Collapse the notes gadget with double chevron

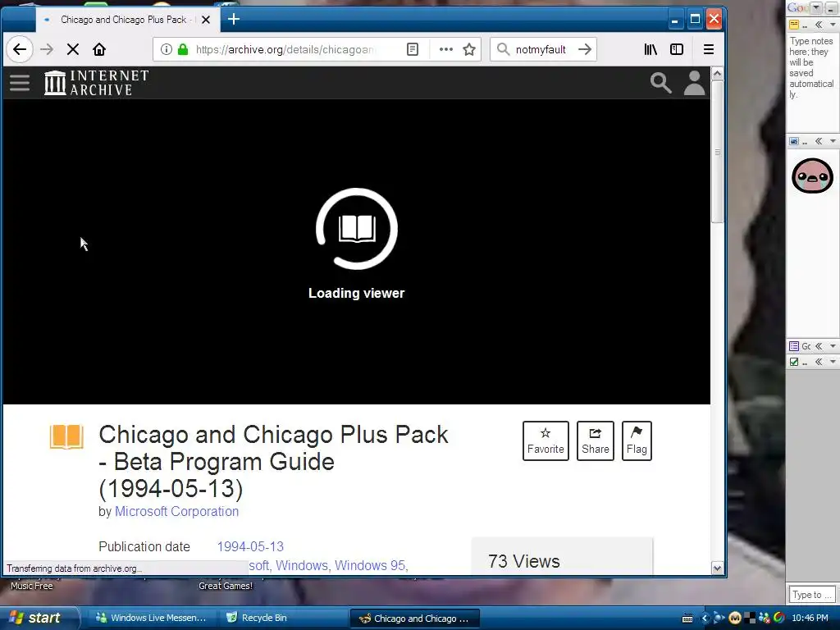[819, 25]
